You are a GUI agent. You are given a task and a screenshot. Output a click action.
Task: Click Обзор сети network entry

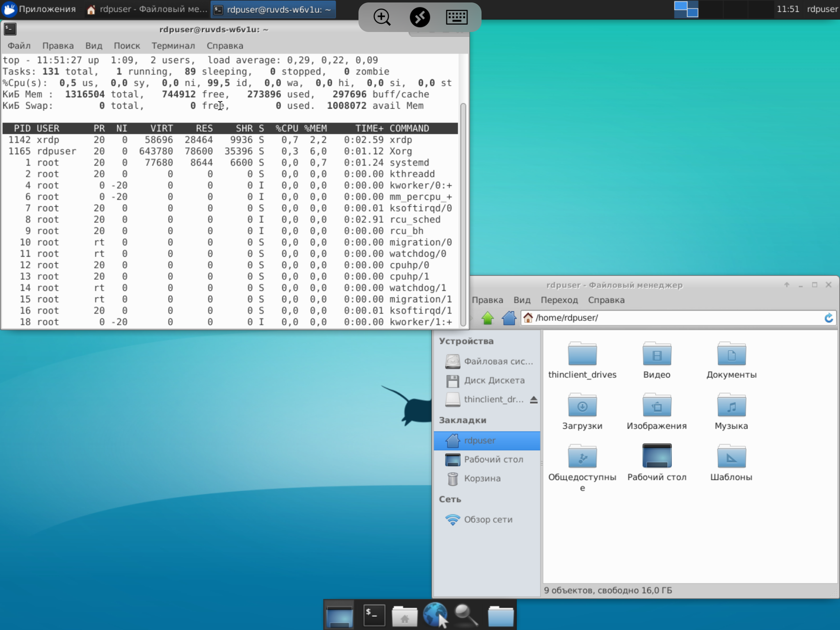(x=488, y=519)
